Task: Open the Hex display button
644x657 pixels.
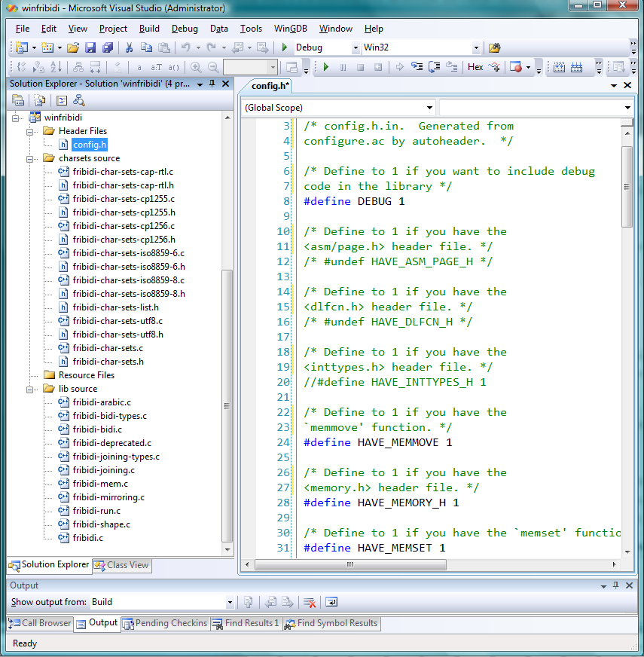Action: coord(475,67)
